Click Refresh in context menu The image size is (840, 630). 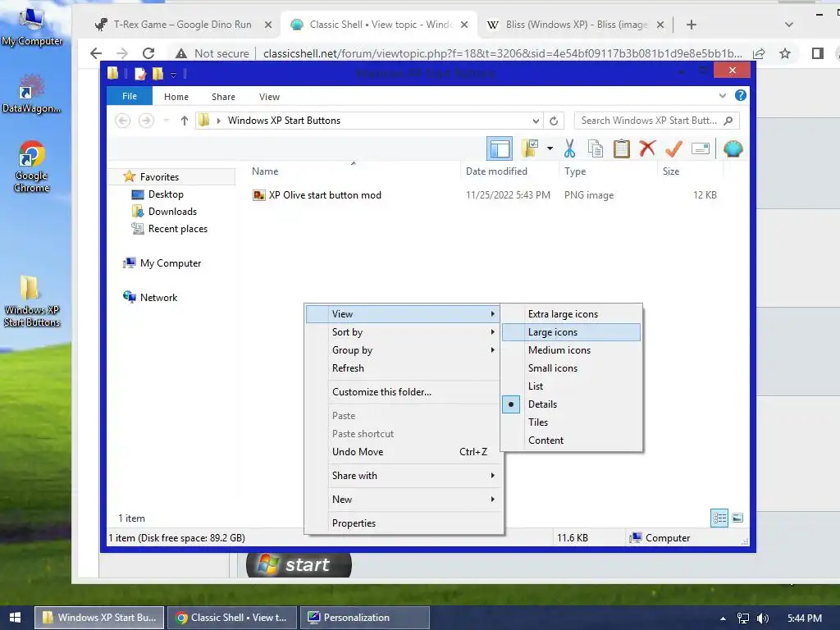404,368
